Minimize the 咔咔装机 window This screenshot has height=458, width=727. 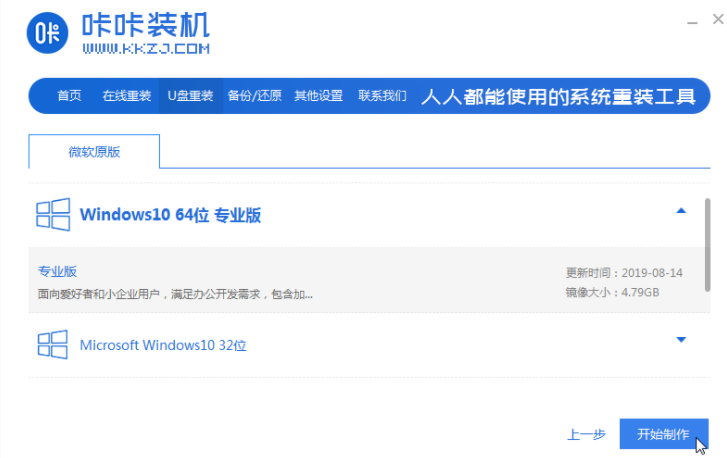pos(692,21)
